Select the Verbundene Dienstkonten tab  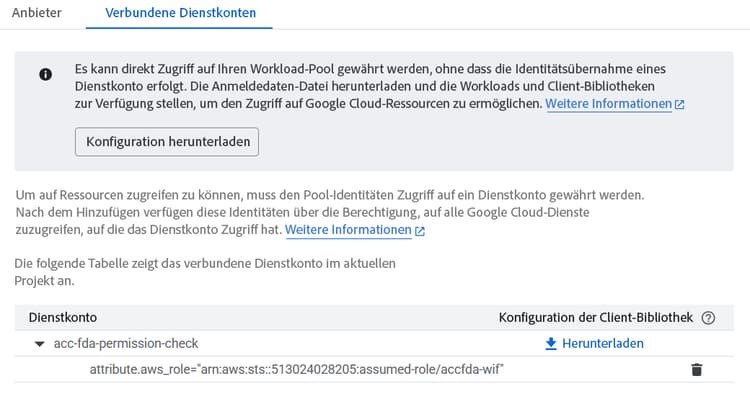pyautogui.click(x=180, y=13)
